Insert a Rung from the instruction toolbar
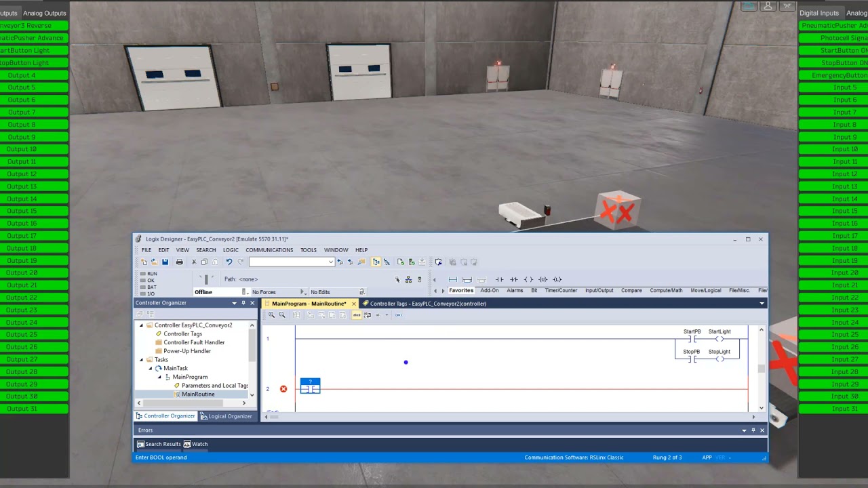Viewport: 868px width, 488px height. pos(453,279)
